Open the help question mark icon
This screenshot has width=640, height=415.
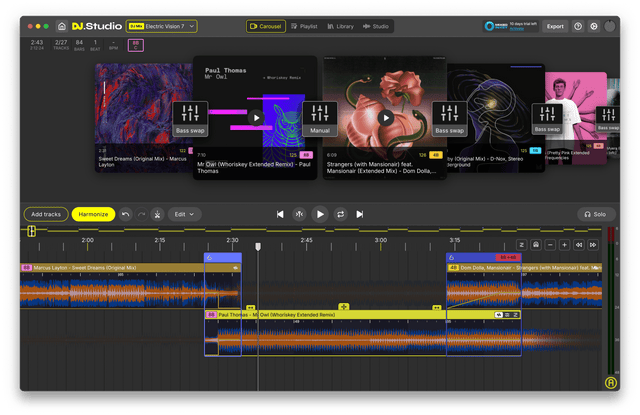click(579, 26)
